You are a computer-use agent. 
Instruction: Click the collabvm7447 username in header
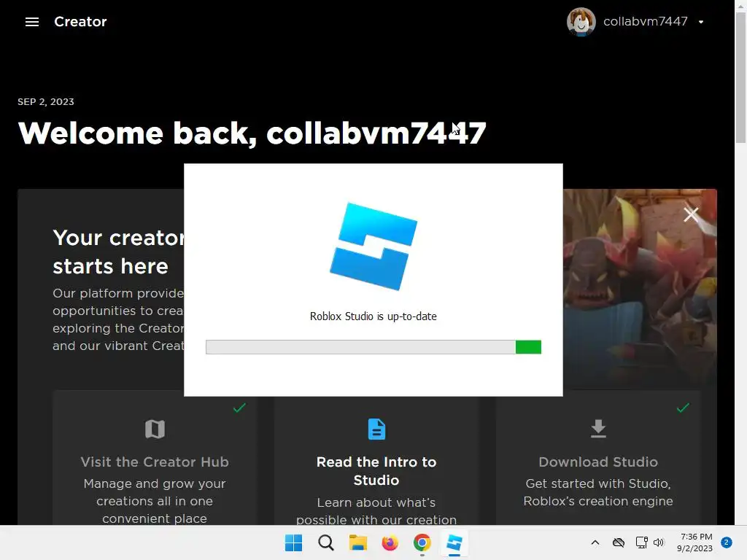click(x=645, y=21)
